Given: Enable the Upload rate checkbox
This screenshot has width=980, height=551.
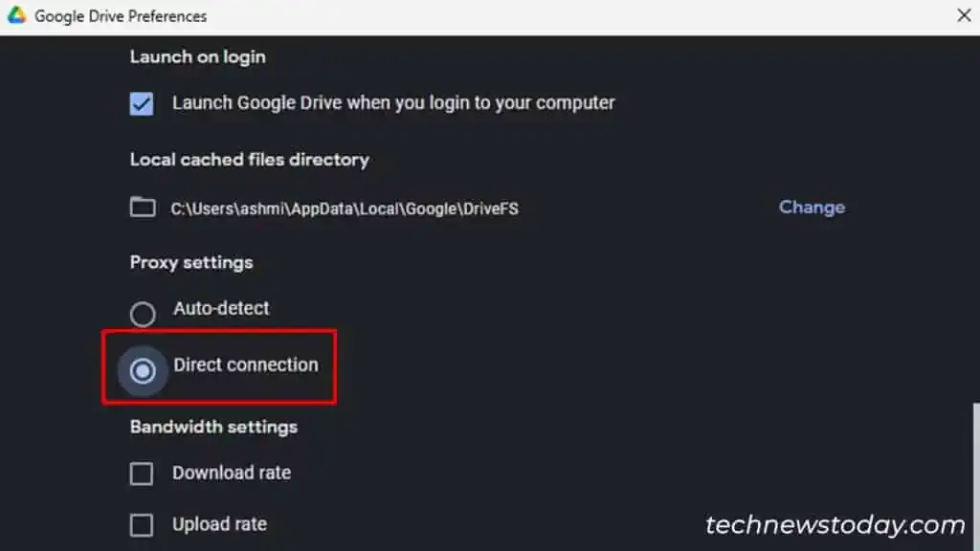Looking at the screenshot, I should pyautogui.click(x=141, y=524).
